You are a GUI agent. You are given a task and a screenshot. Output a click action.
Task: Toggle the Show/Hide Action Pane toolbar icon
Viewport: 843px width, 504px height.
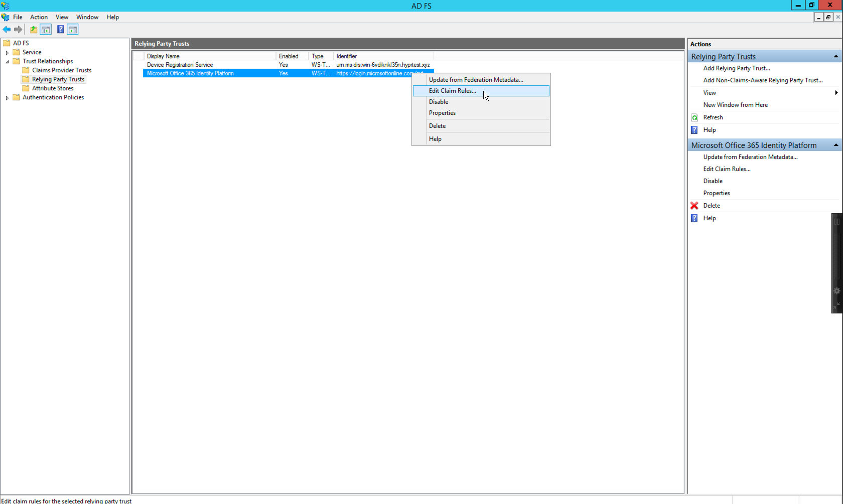click(x=73, y=30)
